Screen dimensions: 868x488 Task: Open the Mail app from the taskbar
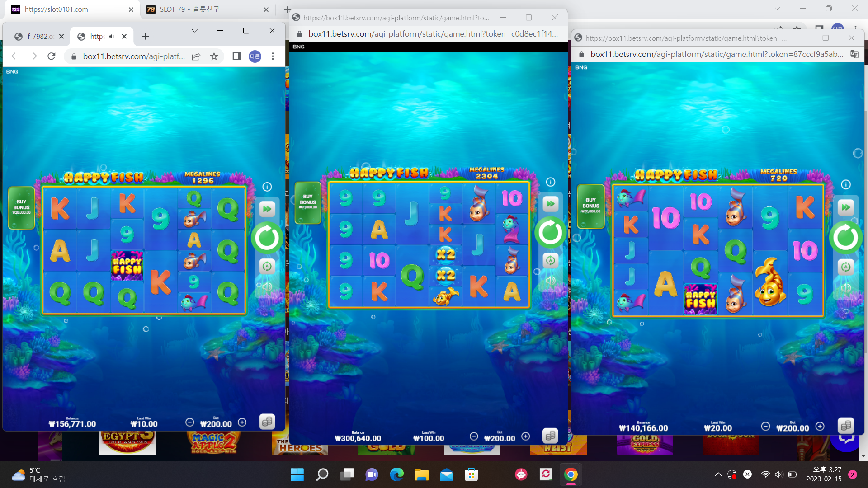click(447, 474)
